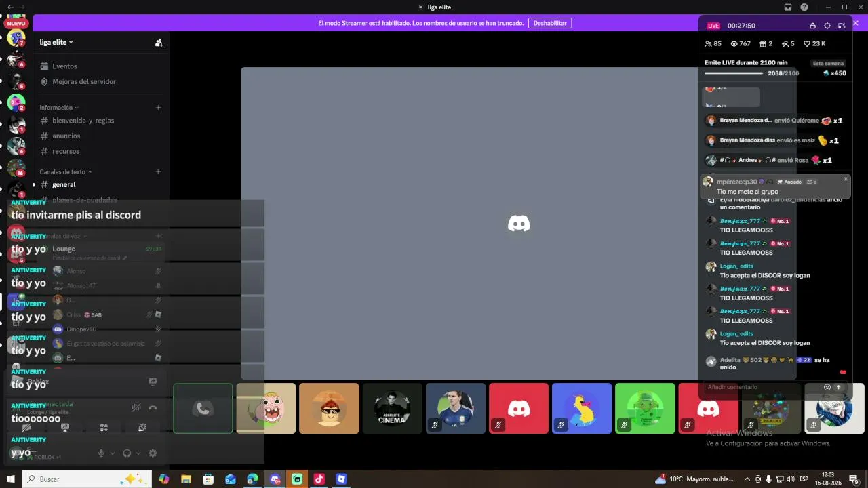Open the ESP keyboard language selector

pyautogui.click(x=804, y=479)
